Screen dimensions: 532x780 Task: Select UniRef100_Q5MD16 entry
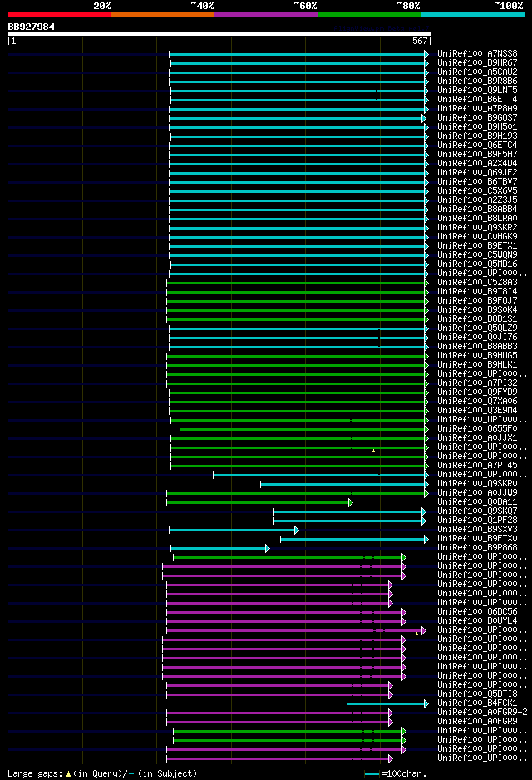coord(477,264)
